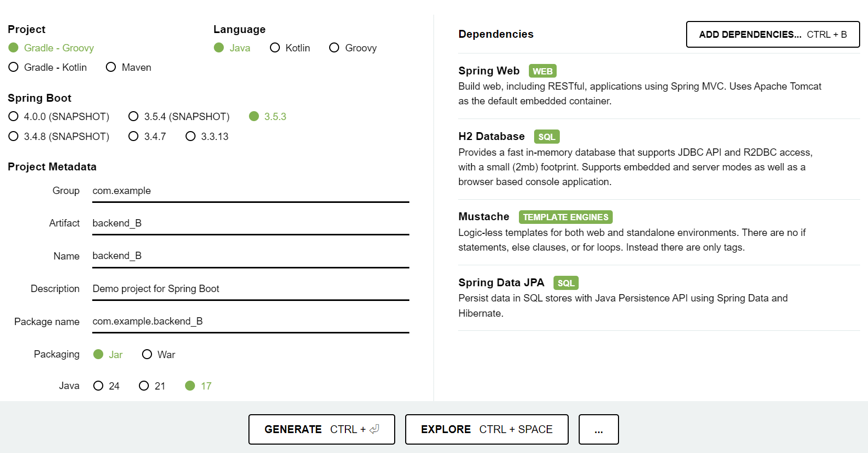
Task: Select Java version 17
Action: pyautogui.click(x=198, y=386)
